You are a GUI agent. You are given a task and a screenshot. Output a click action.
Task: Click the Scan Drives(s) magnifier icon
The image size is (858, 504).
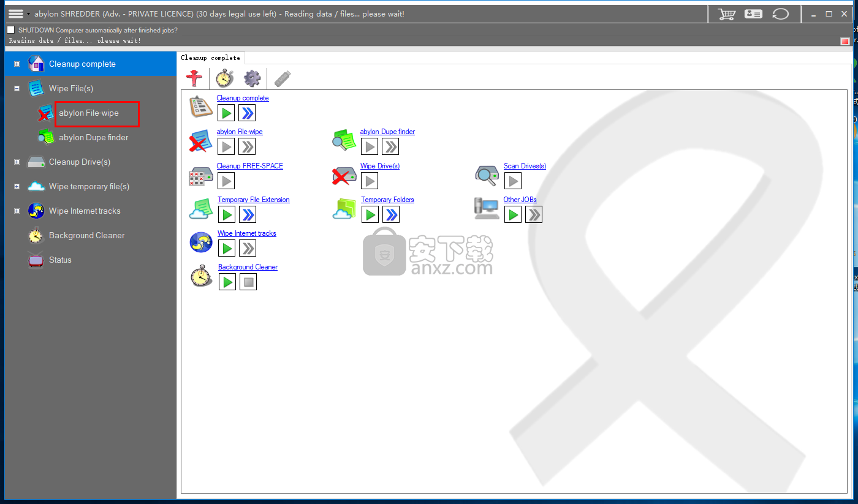pos(487,175)
